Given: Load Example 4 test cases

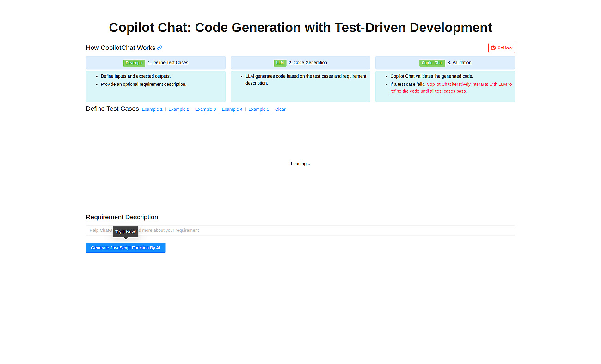Looking at the screenshot, I should 232,109.
